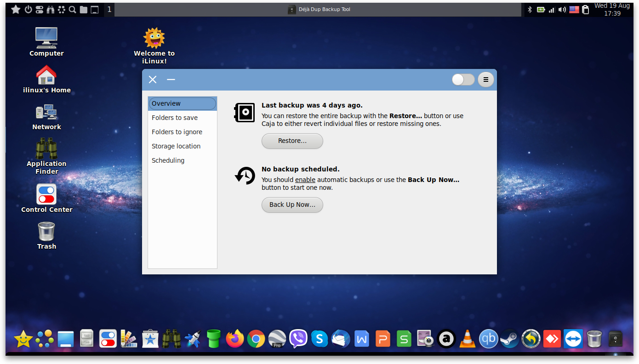Open the Computer desktop icon
This screenshot has height=364, width=639.
click(46, 42)
